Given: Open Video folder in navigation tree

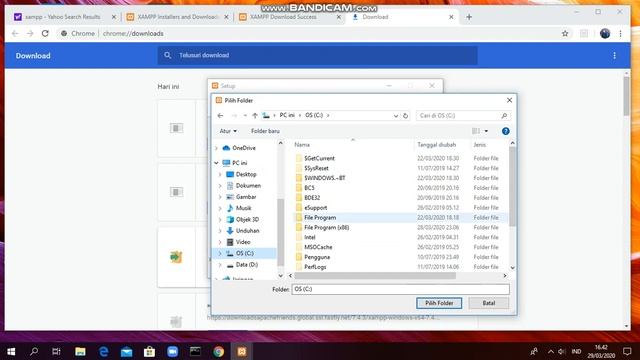Looking at the screenshot, I should pyautogui.click(x=243, y=242).
